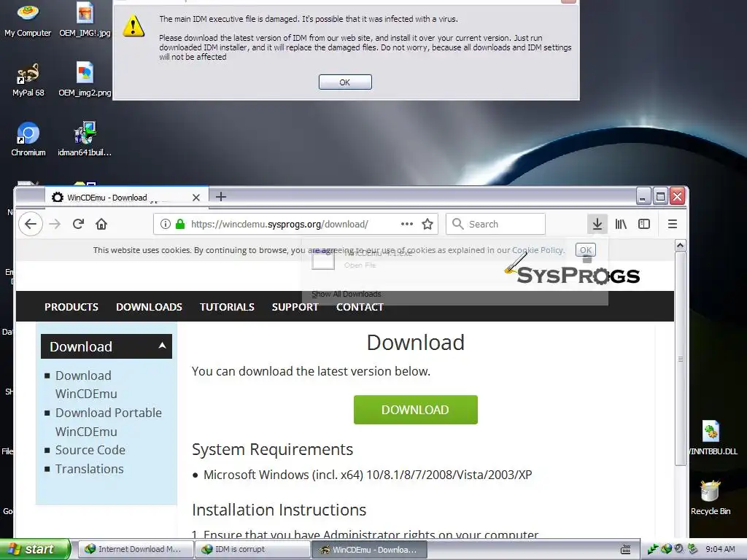This screenshot has height=560, width=747.
Task: Show site information icon in address bar
Action: click(x=166, y=224)
